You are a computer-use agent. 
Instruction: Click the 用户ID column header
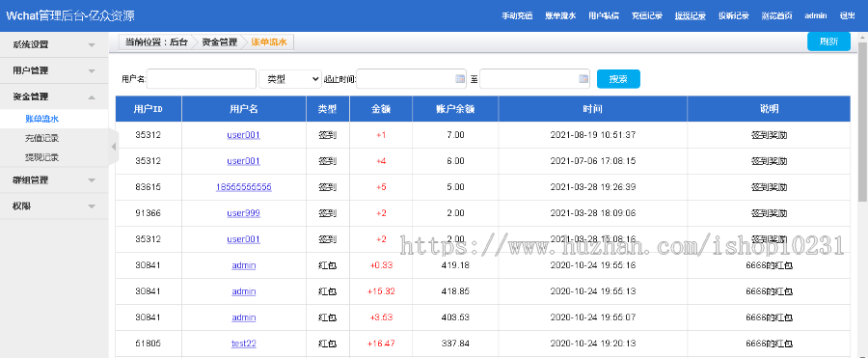[x=149, y=109]
